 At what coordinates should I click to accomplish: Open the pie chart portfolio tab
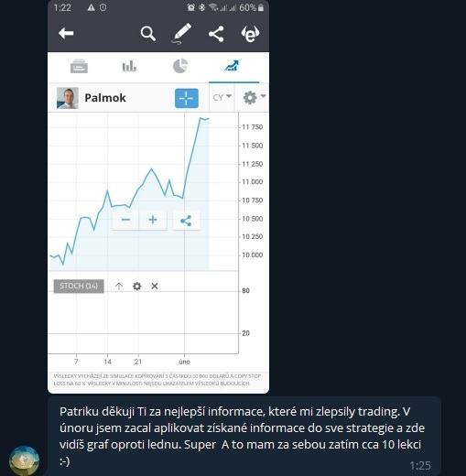point(180,66)
